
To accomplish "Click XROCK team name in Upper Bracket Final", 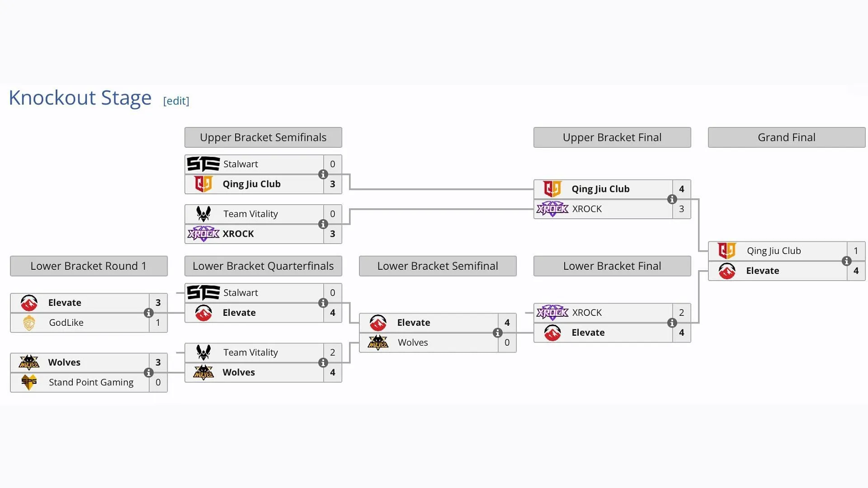I will coord(585,209).
